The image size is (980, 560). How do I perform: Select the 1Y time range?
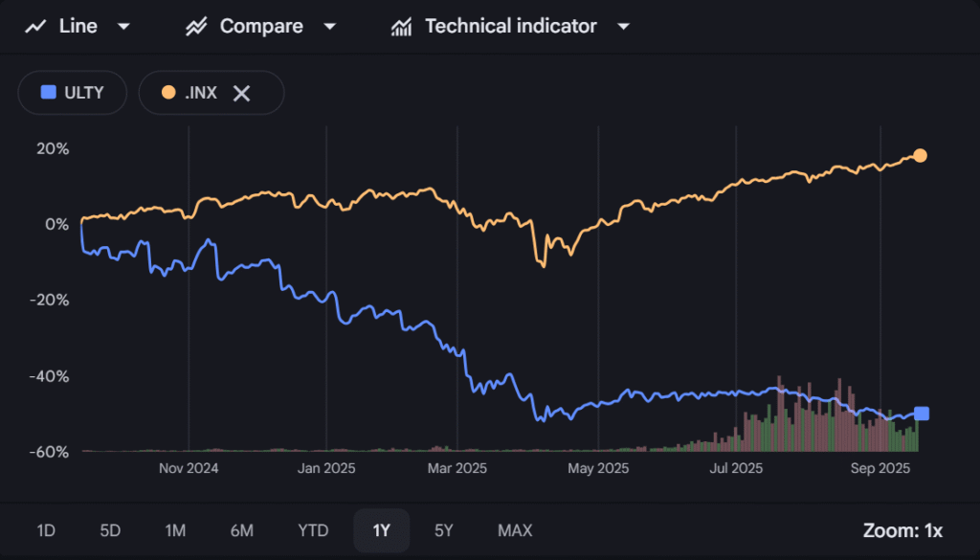(x=381, y=530)
